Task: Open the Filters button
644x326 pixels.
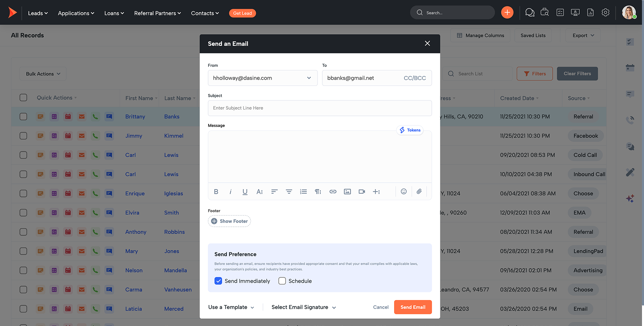Action: point(535,74)
